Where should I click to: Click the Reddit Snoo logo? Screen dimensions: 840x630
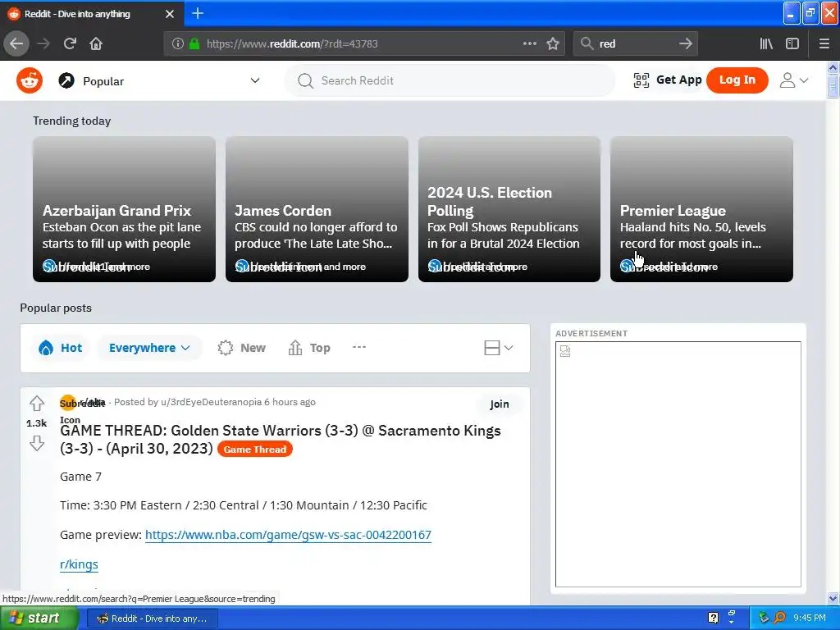coord(30,81)
